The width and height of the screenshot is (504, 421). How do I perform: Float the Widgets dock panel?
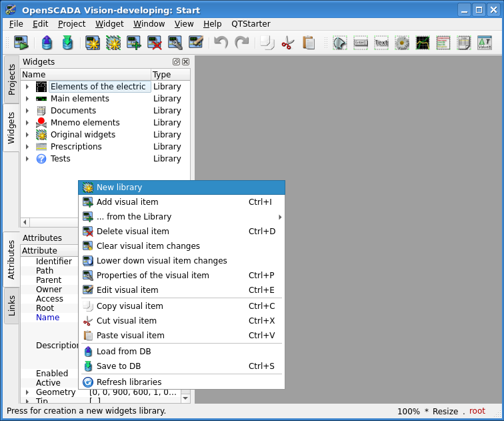click(x=176, y=61)
